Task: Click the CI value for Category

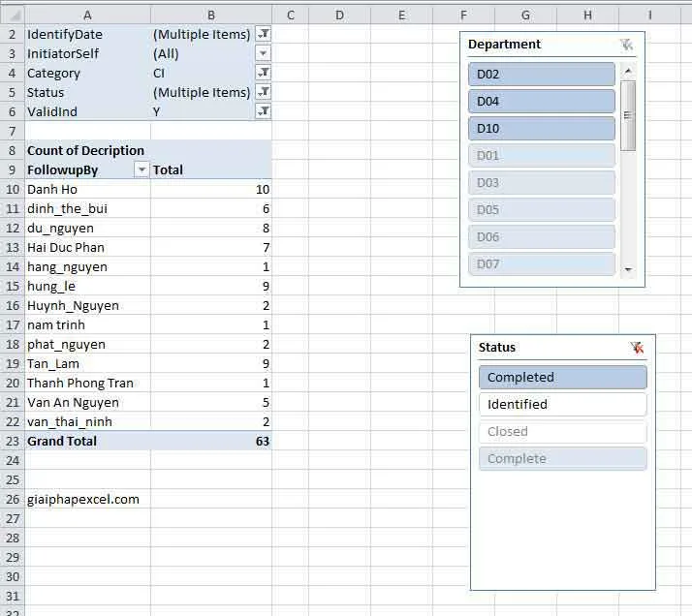Action: click(x=203, y=73)
